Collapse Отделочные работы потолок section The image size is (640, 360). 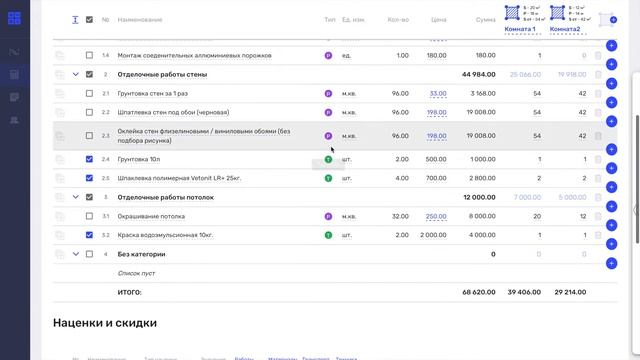coord(76,197)
